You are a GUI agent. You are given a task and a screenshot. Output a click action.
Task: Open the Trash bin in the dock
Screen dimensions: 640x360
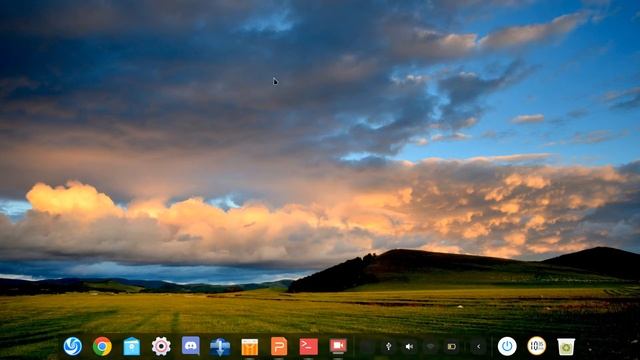pos(566,347)
